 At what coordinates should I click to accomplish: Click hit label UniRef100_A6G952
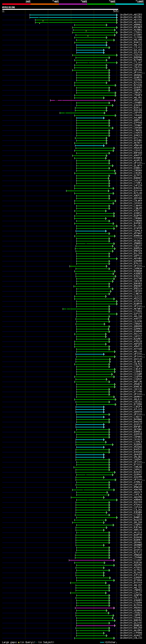coord(131,565)
